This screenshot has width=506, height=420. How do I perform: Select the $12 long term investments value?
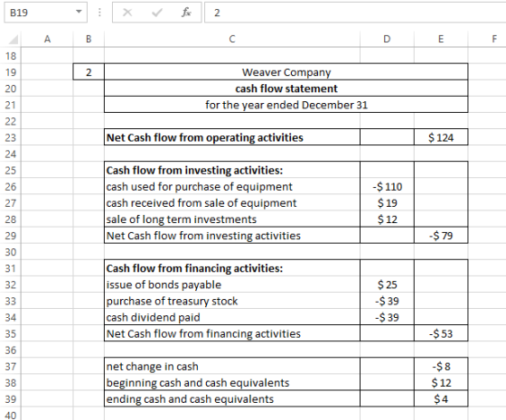(387, 219)
